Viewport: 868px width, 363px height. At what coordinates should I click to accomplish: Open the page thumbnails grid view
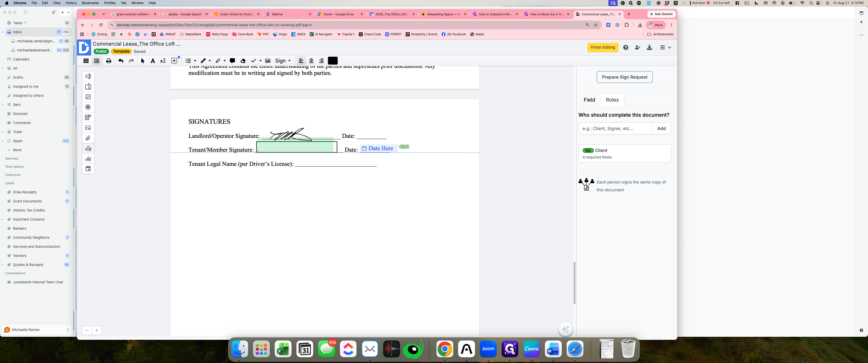(x=86, y=60)
